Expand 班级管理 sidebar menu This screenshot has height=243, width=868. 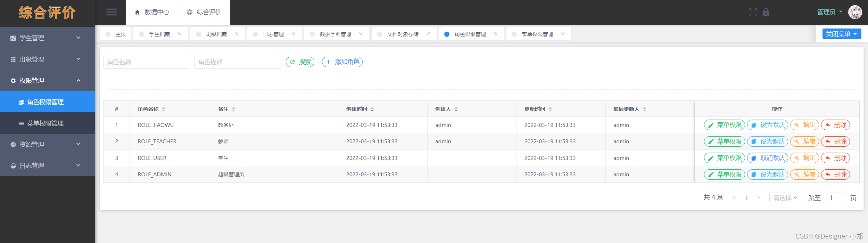(x=48, y=59)
